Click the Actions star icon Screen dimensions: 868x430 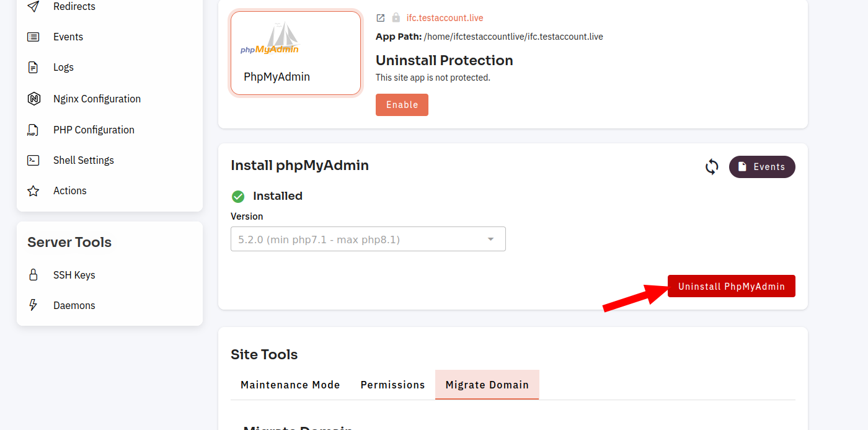[x=33, y=191]
